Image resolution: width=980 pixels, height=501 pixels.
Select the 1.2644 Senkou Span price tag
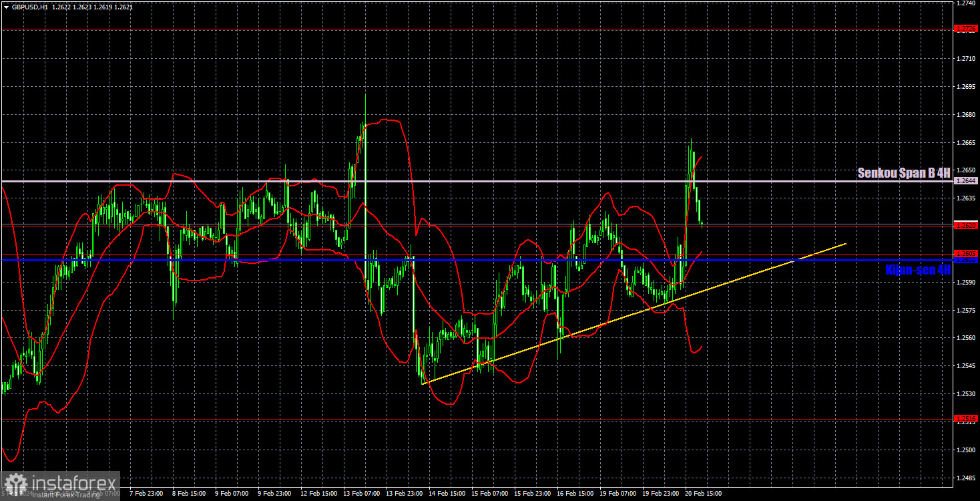click(967, 181)
